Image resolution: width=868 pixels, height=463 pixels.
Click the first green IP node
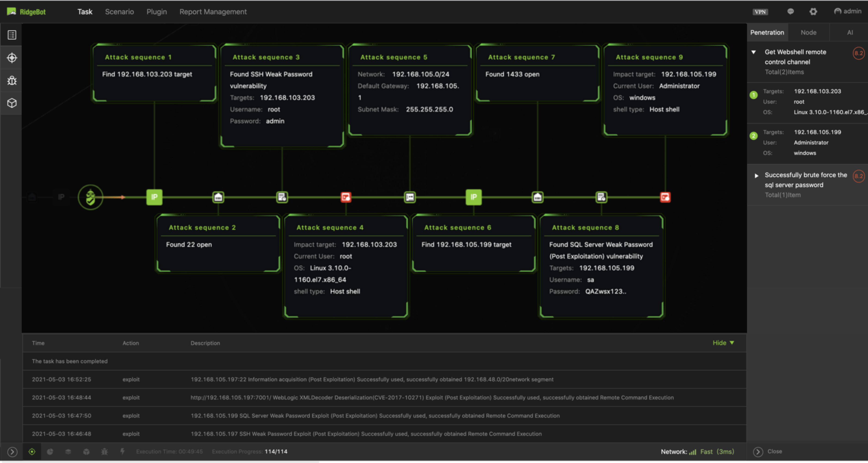point(154,197)
